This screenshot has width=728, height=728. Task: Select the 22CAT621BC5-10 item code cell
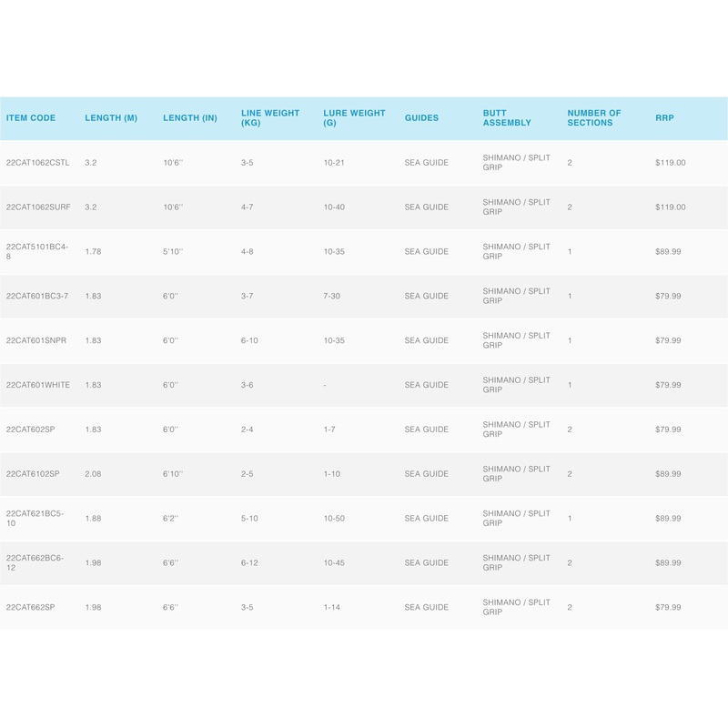[35, 518]
